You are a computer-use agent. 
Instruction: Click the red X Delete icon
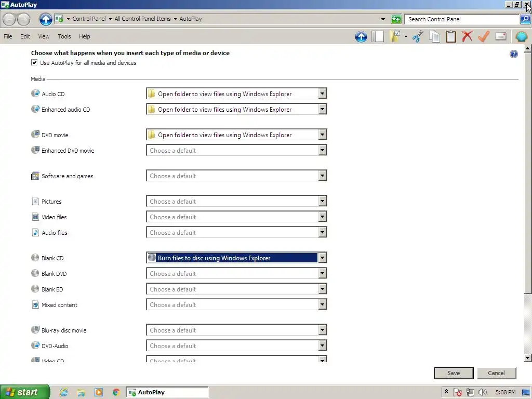coord(467,36)
